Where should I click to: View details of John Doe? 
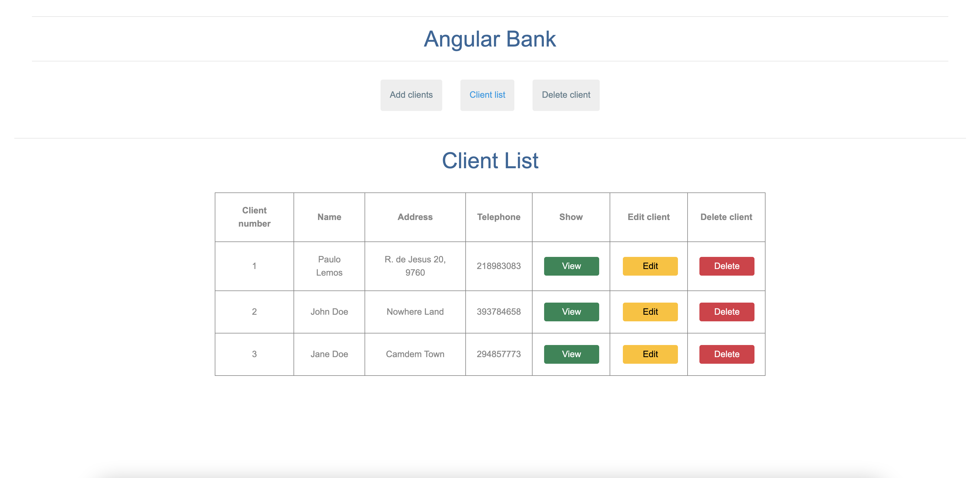(571, 311)
